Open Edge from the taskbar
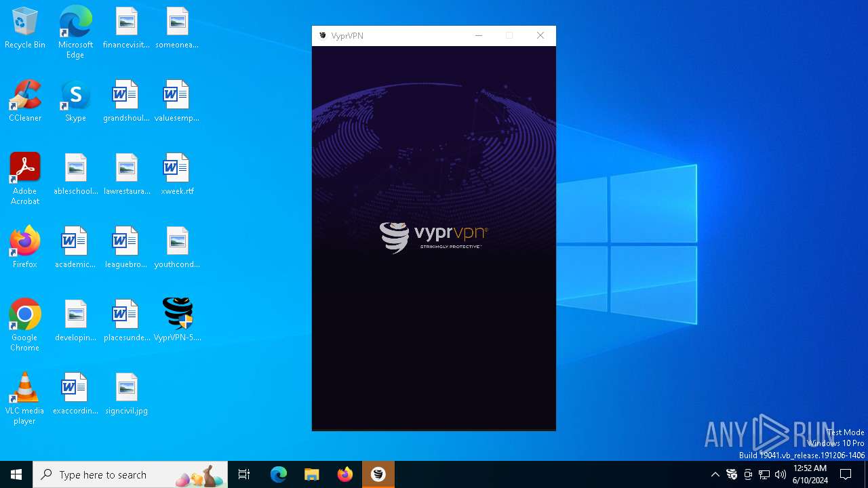The width and height of the screenshot is (868, 488). (279, 474)
